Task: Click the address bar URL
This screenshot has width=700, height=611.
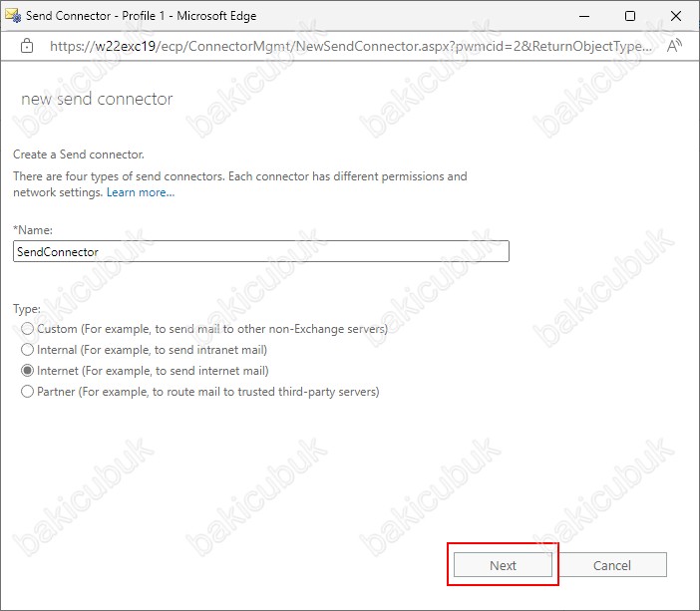Action: coord(350,46)
